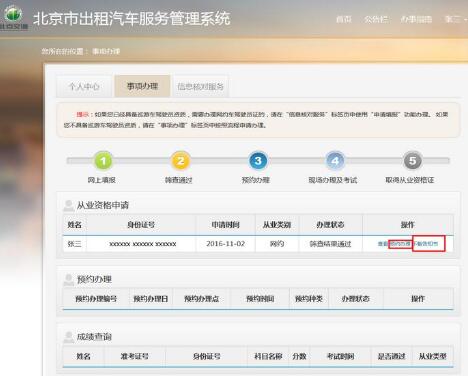
Task: Click the date cell 2016-11-02
Action: [226, 244]
